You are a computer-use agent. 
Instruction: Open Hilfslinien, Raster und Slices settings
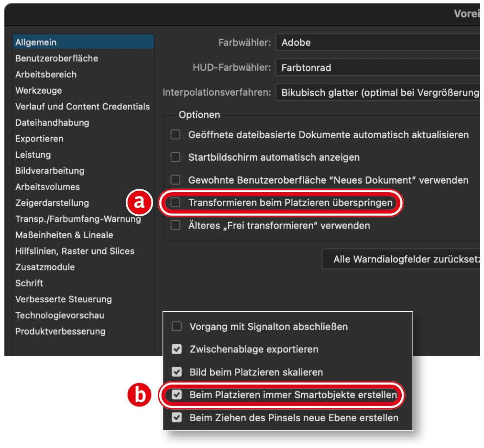[75, 251]
